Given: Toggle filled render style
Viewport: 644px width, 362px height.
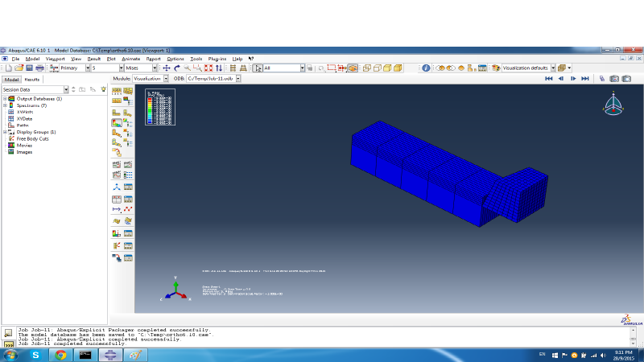Looking at the screenshot, I should coord(387,68).
